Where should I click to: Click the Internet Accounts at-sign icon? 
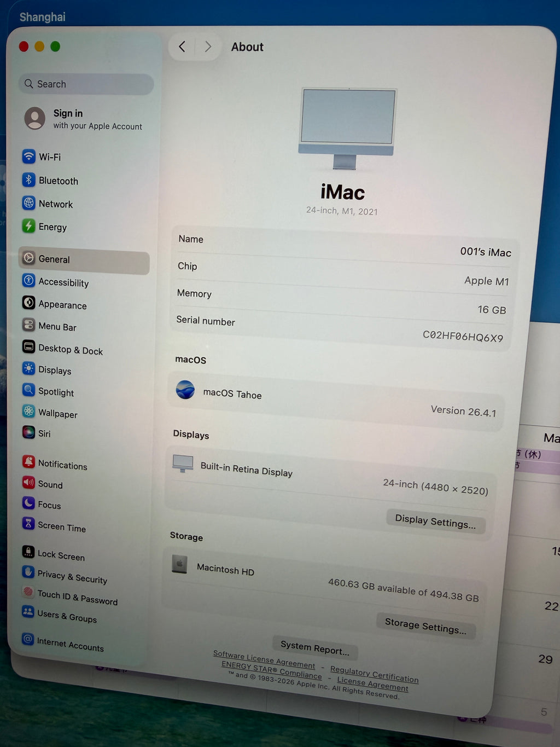[27, 639]
